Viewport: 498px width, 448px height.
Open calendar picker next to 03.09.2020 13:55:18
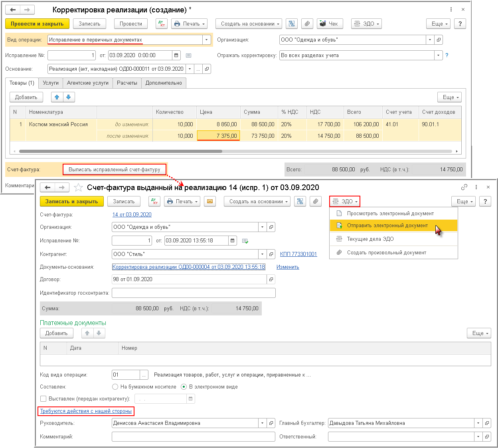pyautogui.click(x=232, y=241)
